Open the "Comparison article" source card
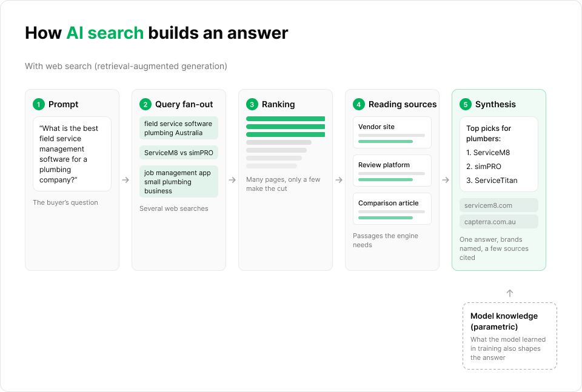 [392, 209]
